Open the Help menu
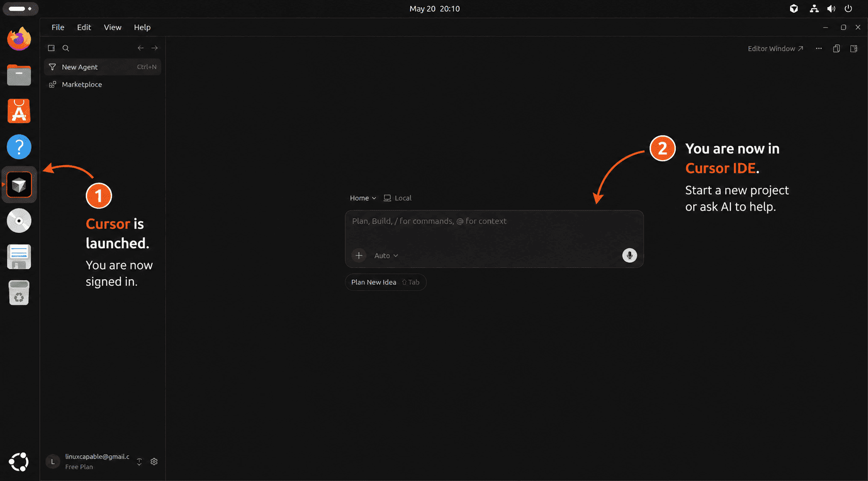 tap(142, 27)
